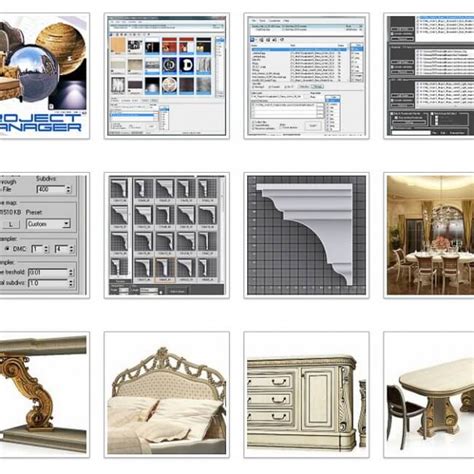The width and height of the screenshot is (474, 474).
Task: Open the Preset dropdown showing Custom
Action: 48,224
